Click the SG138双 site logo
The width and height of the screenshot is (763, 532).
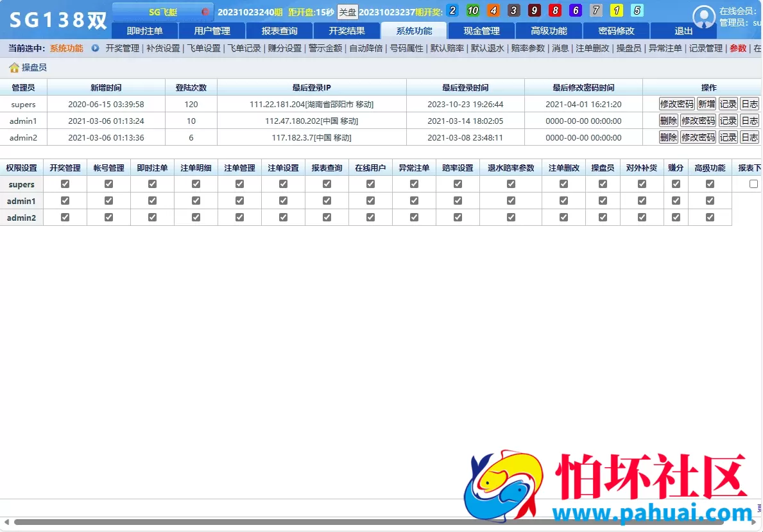(x=58, y=20)
